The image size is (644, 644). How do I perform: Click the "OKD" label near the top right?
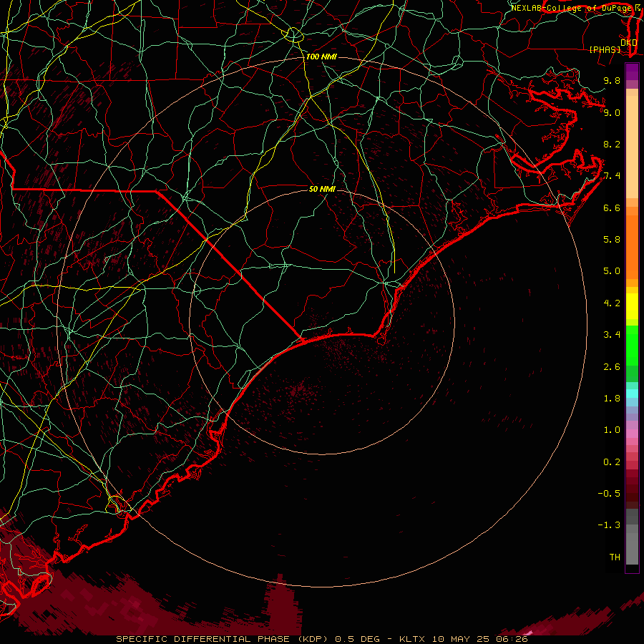[x=629, y=42]
